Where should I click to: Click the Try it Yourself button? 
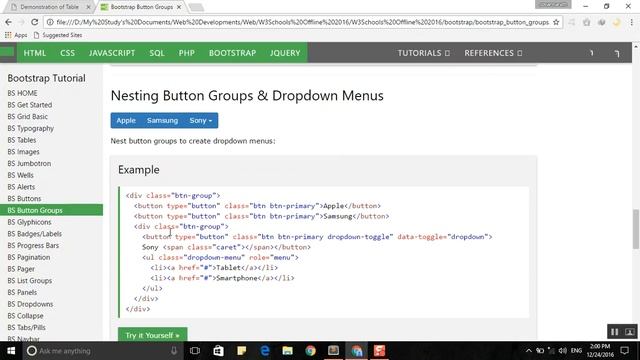[153, 335]
